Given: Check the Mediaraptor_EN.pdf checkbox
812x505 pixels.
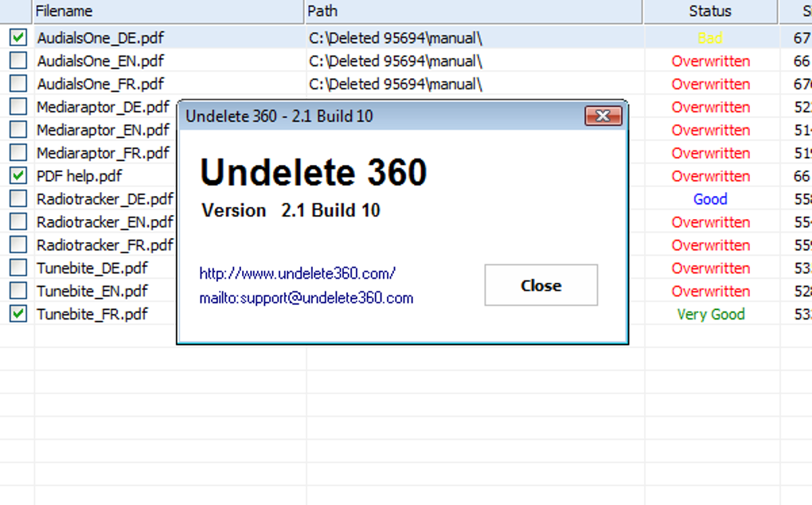Looking at the screenshot, I should click(18, 130).
